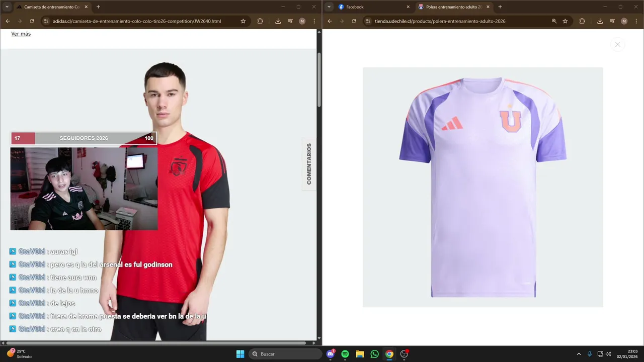Bookmark the adidas.cl page with star
Viewport: 644px width, 362px height.
[243, 21]
